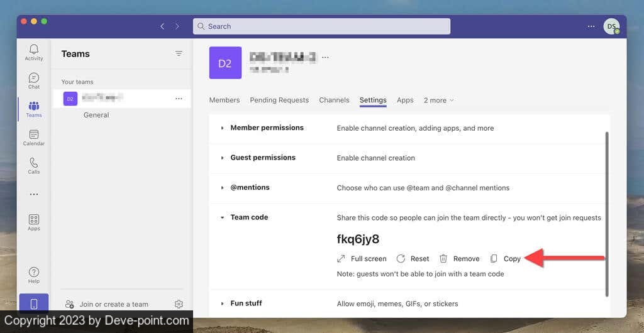The width and height of the screenshot is (644, 333).
Task: Open the Calendar view
Action: click(x=34, y=137)
